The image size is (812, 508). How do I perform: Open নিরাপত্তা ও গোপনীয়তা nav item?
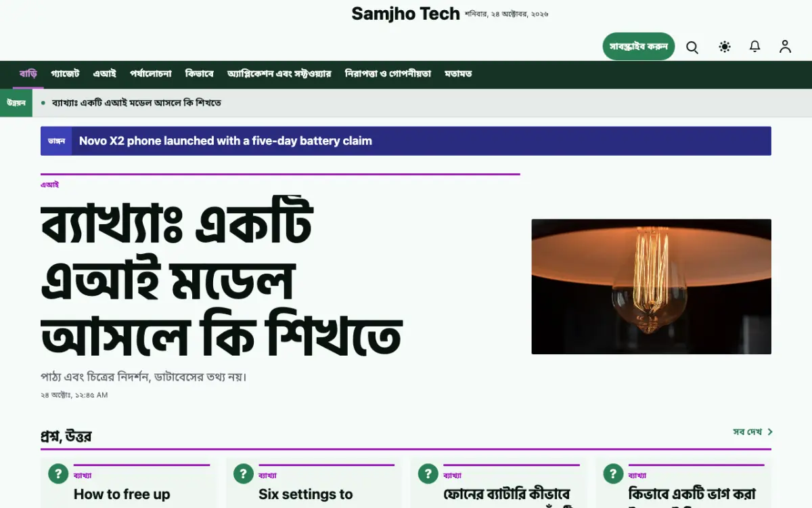388,74
